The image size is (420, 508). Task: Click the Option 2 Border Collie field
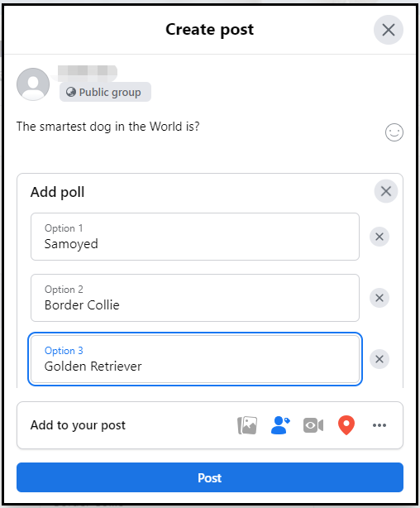[x=195, y=298]
